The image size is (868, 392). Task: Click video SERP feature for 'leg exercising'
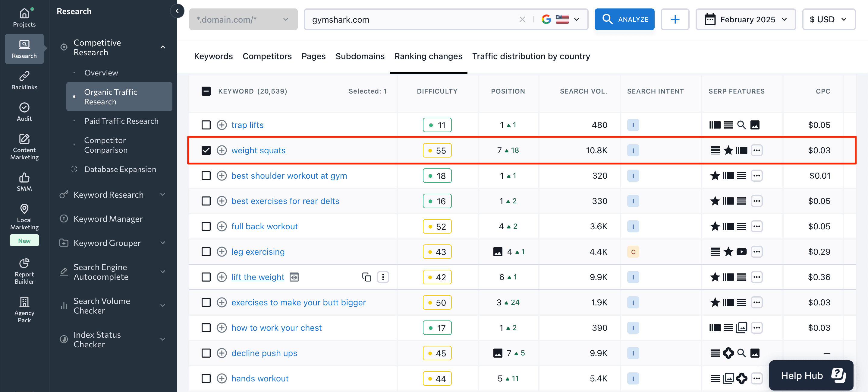[741, 252]
